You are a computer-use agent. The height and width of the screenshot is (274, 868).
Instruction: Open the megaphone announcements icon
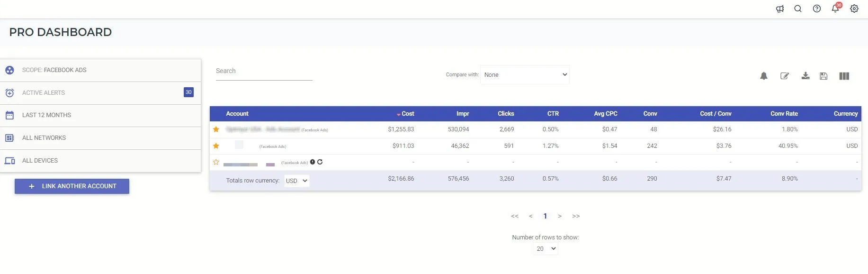779,9
